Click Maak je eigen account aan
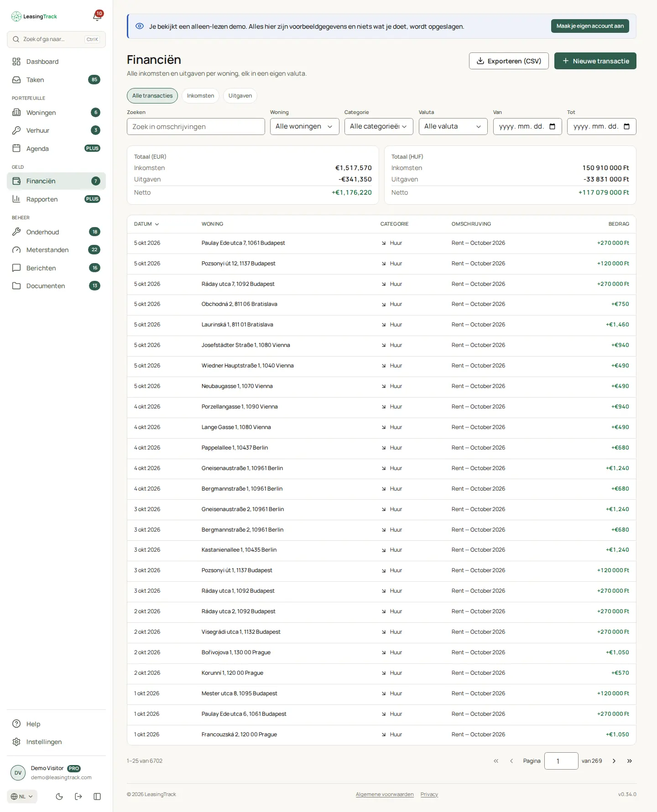Screen dimensions: 657x812 (x=590, y=26)
